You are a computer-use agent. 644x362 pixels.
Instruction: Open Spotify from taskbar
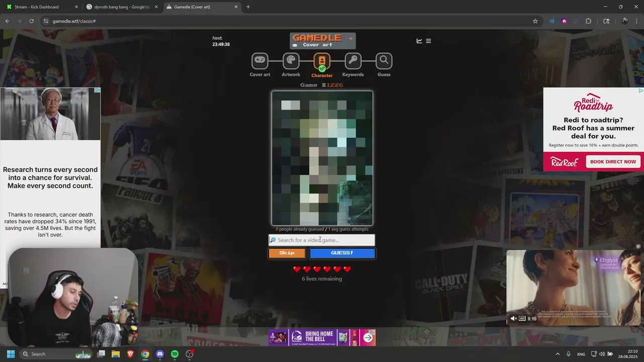175,354
